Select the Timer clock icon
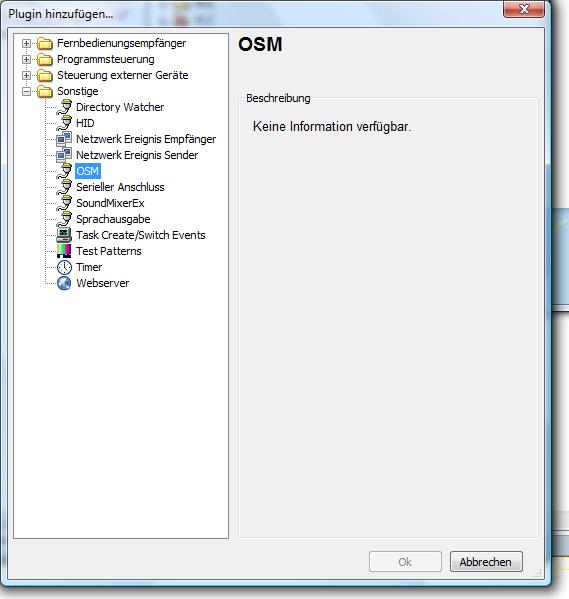This screenshot has height=599, width=569. (64, 267)
